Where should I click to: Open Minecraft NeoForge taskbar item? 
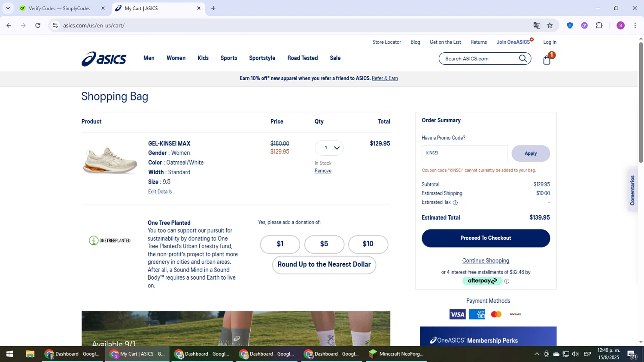tap(396, 354)
